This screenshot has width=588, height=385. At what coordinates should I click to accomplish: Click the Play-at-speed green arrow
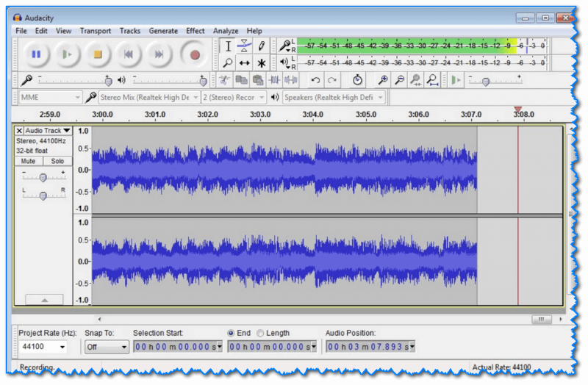(456, 80)
